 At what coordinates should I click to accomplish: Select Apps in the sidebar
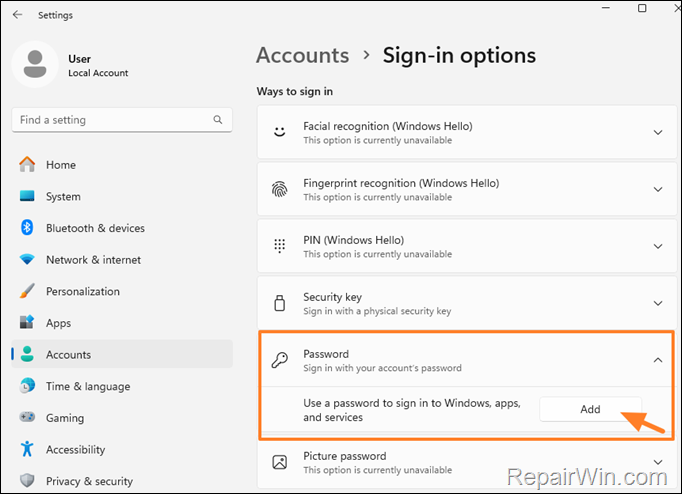122,323
